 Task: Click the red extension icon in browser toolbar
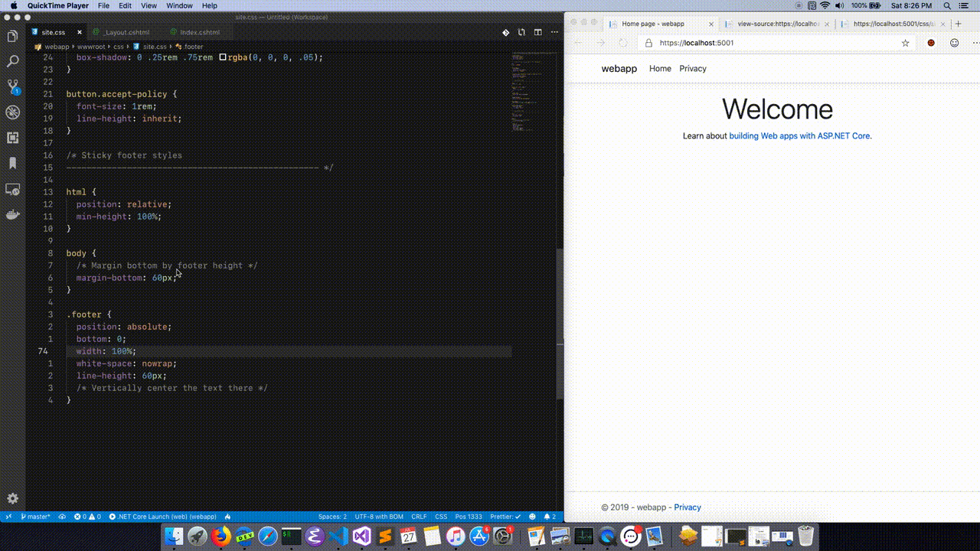coord(931,43)
